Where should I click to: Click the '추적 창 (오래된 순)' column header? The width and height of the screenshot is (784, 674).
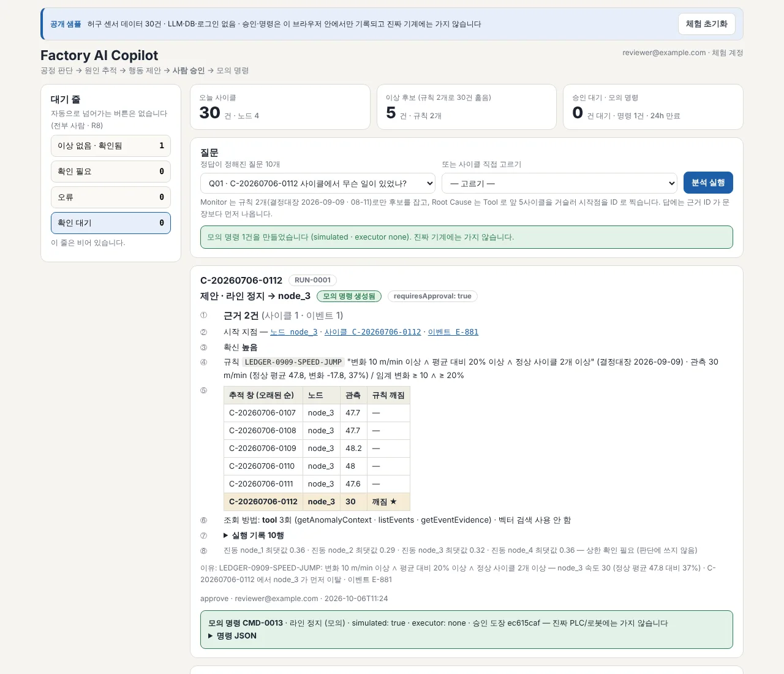tap(263, 395)
